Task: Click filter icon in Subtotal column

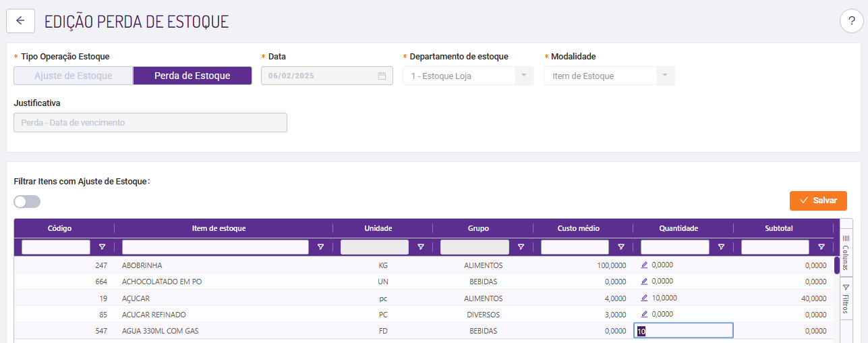Action: pyautogui.click(x=821, y=247)
